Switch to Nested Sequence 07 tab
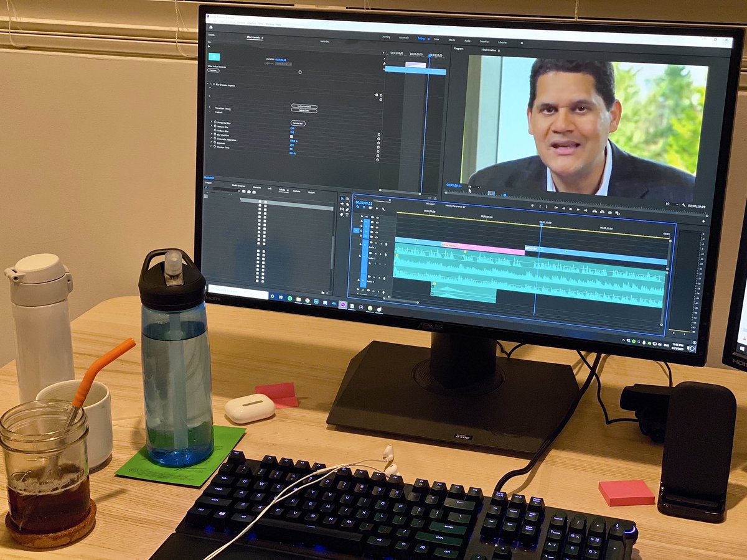Image resolution: width=747 pixels, height=560 pixels. point(454,205)
